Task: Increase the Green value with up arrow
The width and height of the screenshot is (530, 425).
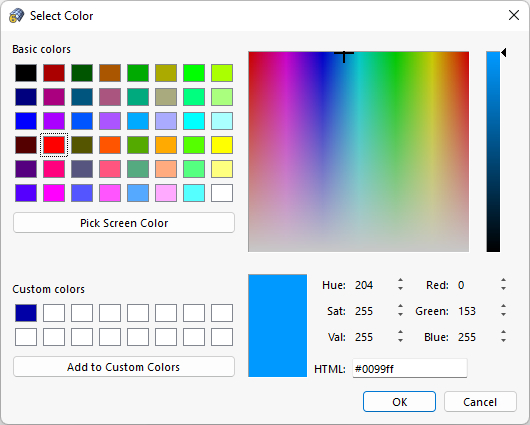Action: tap(503, 306)
